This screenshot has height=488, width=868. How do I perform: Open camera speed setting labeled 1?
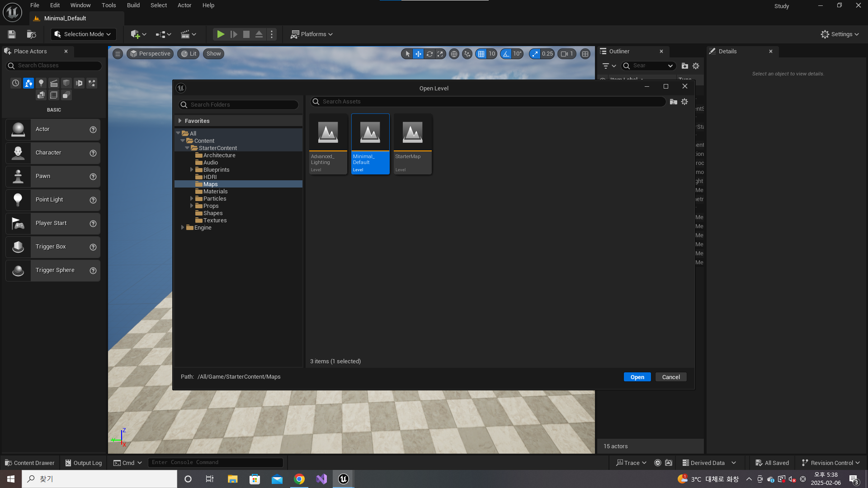567,54
